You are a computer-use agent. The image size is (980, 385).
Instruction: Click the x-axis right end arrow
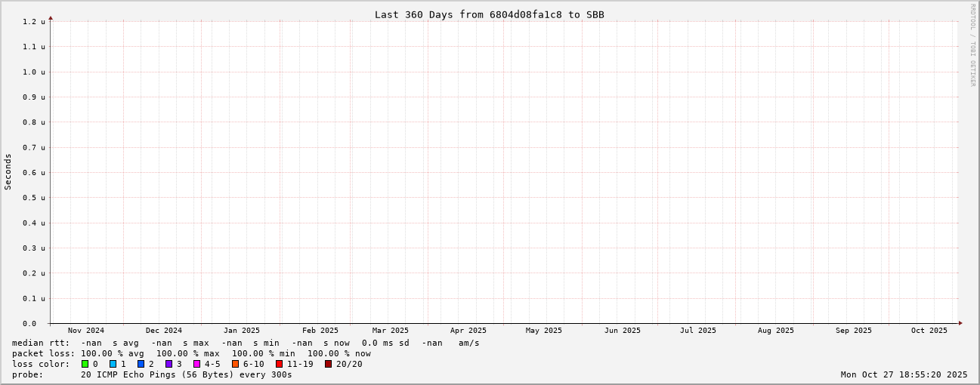[x=960, y=323]
